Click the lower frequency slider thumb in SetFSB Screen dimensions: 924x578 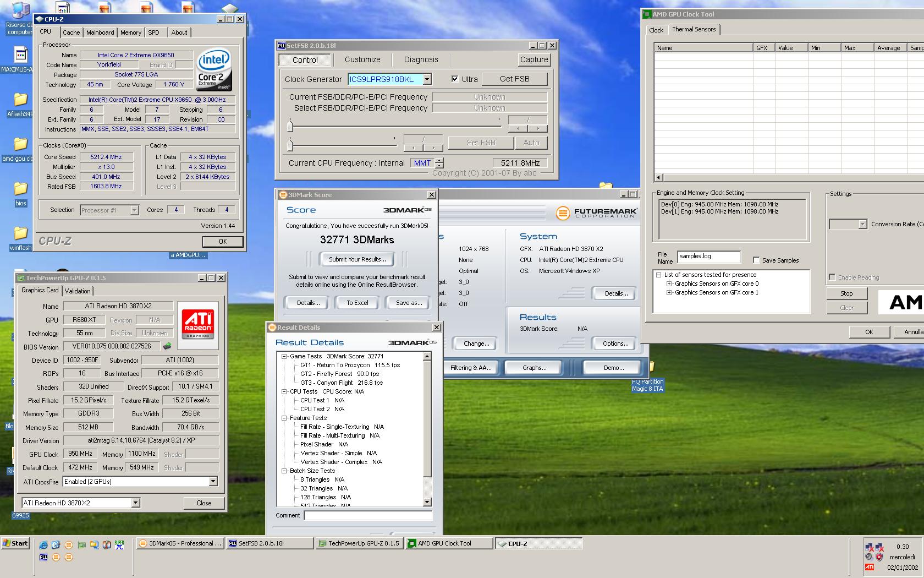(x=290, y=144)
